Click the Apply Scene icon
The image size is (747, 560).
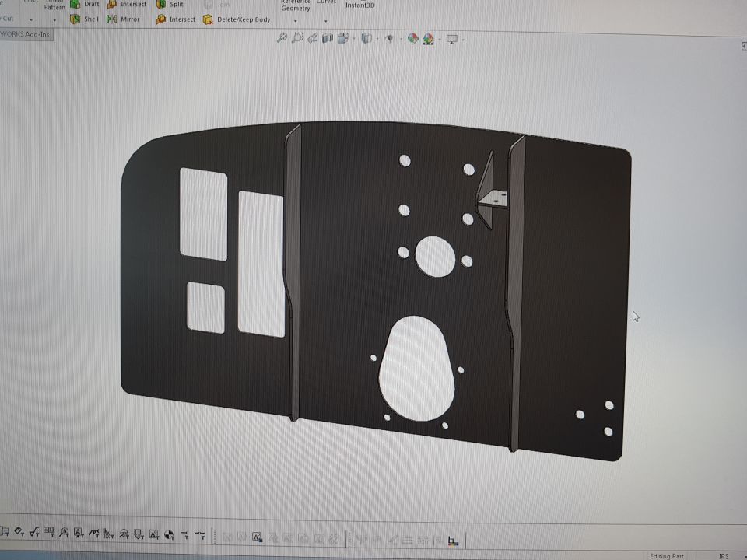pyautogui.click(x=428, y=39)
